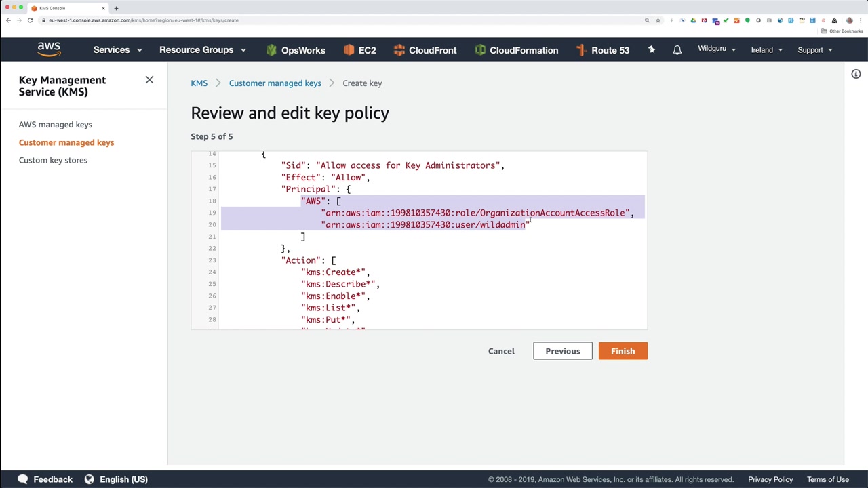
Task: Open the Route 53 shortcut
Action: click(602, 50)
